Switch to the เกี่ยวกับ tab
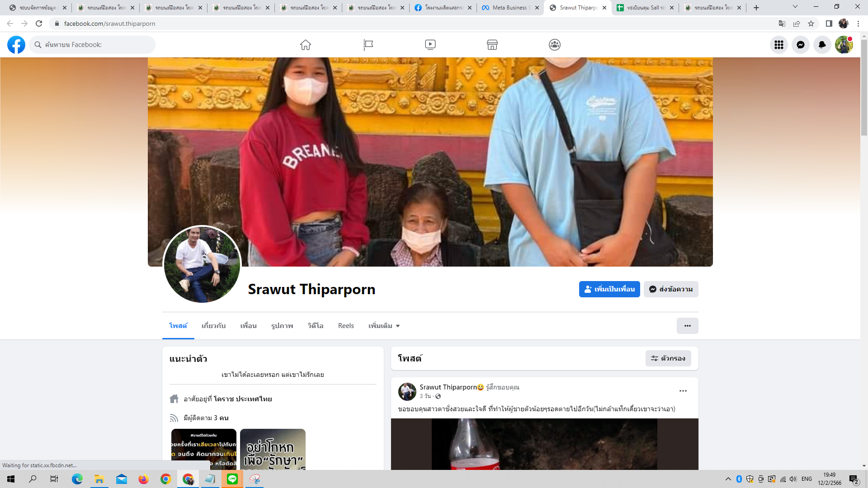This screenshot has height=488, width=868. (x=213, y=326)
